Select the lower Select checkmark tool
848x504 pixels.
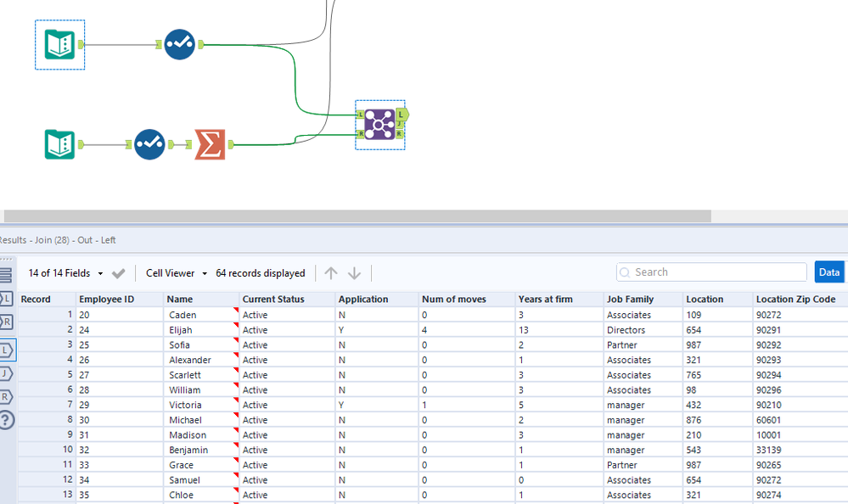(149, 144)
